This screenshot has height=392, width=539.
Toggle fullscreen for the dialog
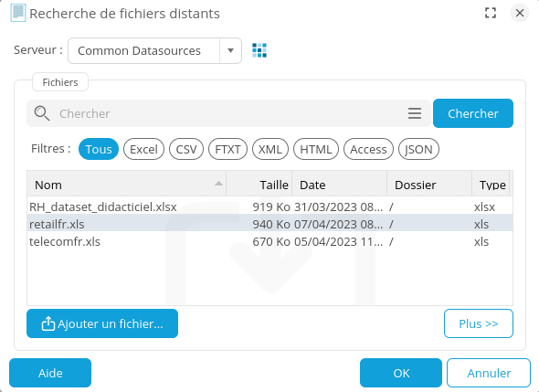pyautogui.click(x=491, y=13)
